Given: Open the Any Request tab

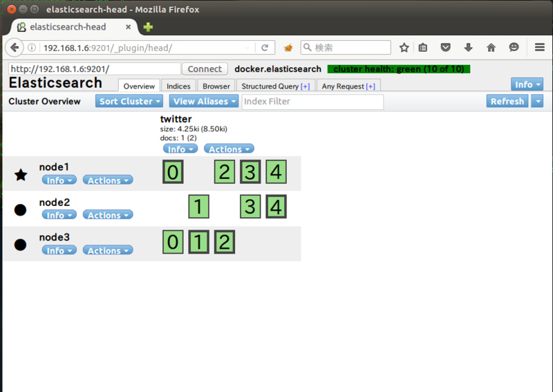Looking at the screenshot, I should [348, 86].
